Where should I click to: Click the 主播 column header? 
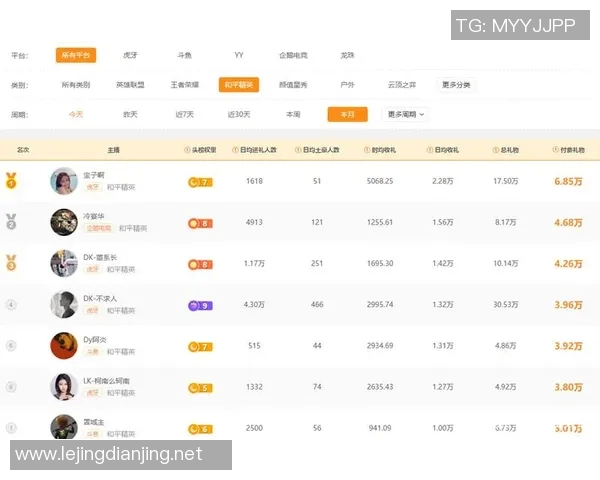click(x=113, y=150)
